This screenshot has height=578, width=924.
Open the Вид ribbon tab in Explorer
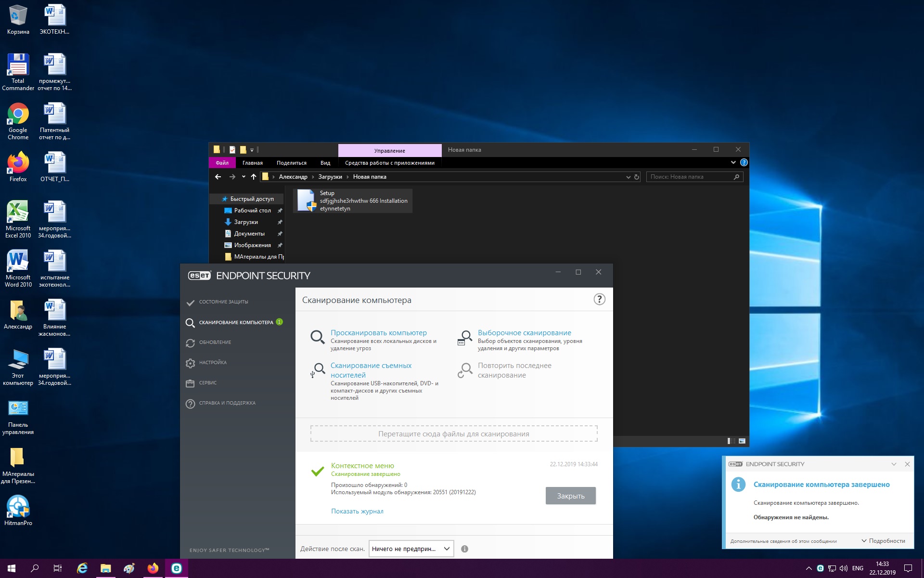[325, 163]
